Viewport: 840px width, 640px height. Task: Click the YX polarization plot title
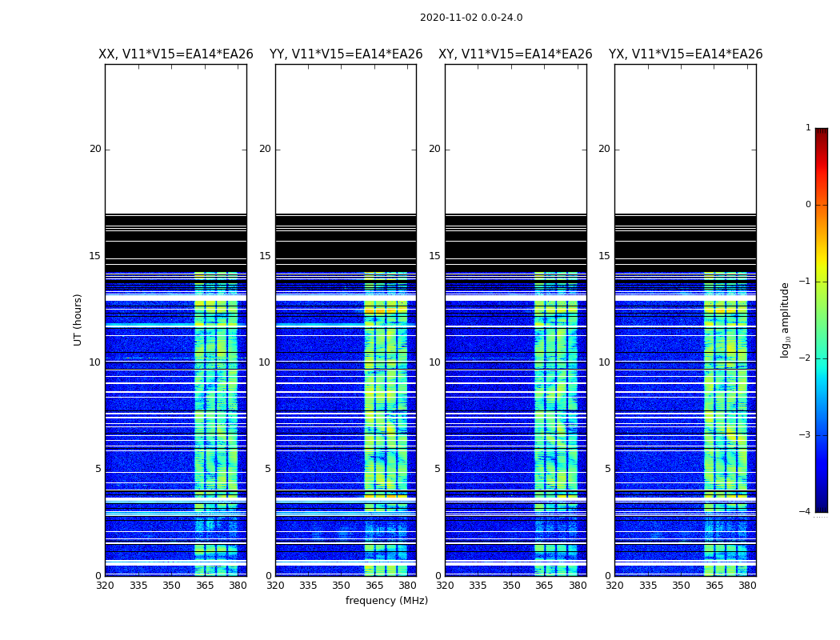coord(685,54)
